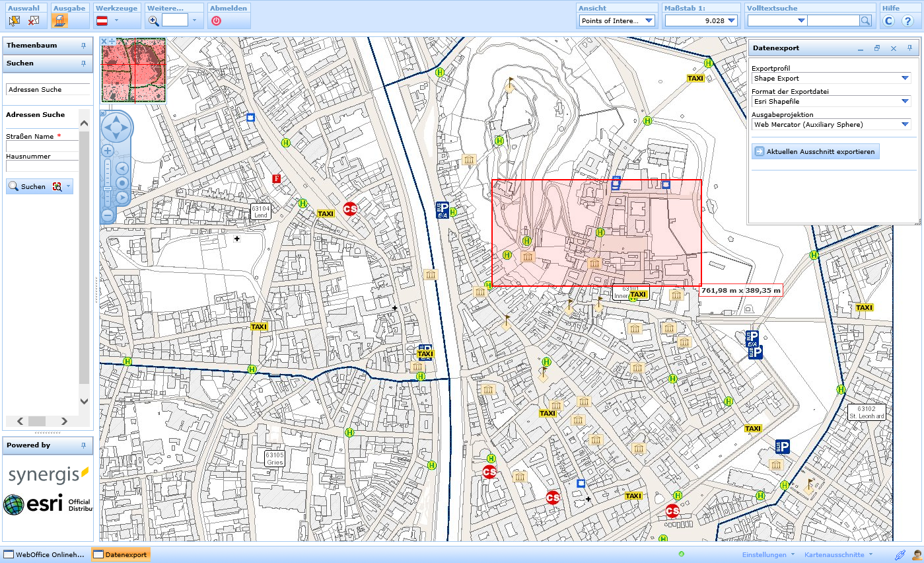924x563 pixels.
Task: Open the data export tool under Ausgabe
Action: 60,20
